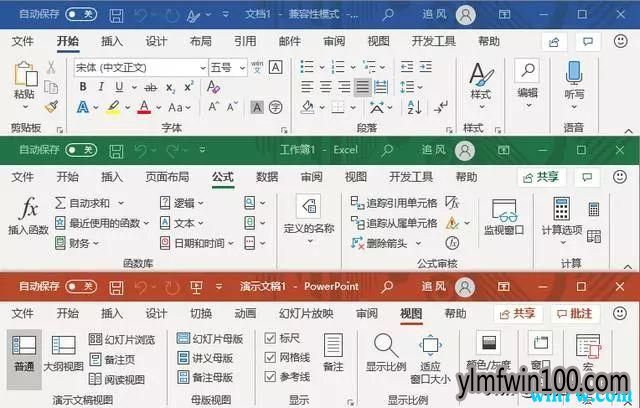Center align text in Word

[x=325, y=86]
